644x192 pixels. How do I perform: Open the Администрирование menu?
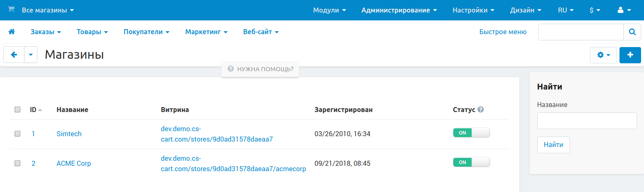[x=399, y=10]
